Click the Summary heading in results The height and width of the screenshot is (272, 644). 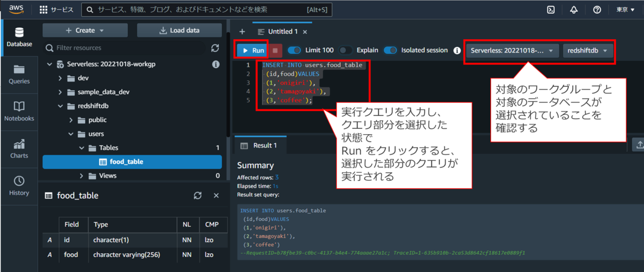255,165
